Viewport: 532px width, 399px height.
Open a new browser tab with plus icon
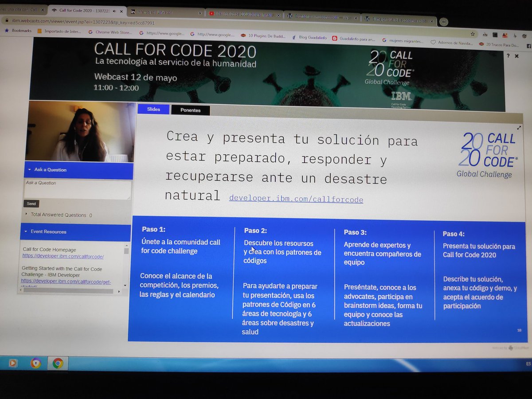(x=444, y=21)
